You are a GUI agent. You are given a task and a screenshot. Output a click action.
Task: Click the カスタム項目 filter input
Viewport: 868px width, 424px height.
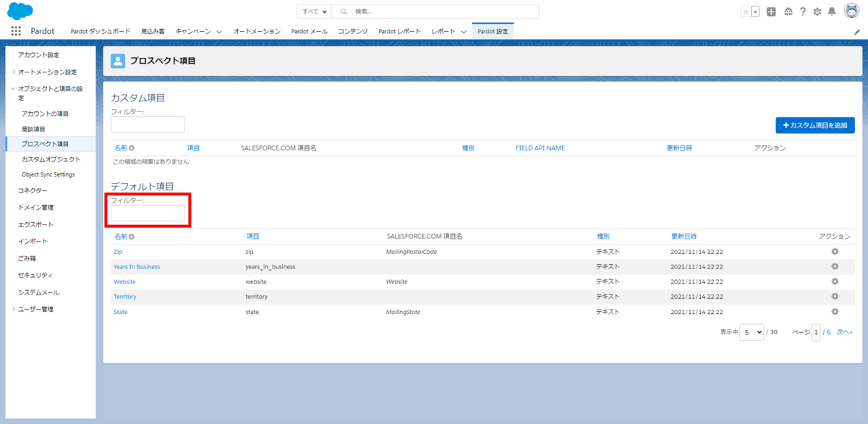(x=148, y=124)
